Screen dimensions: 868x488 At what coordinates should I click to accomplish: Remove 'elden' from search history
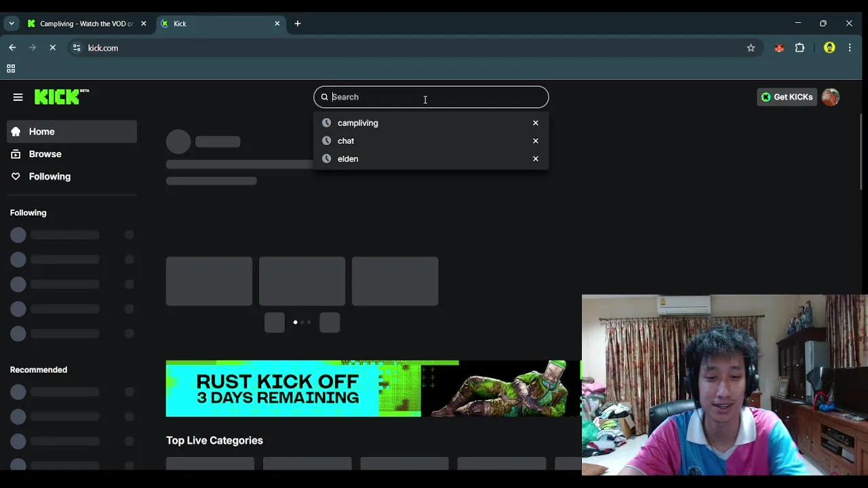point(536,159)
